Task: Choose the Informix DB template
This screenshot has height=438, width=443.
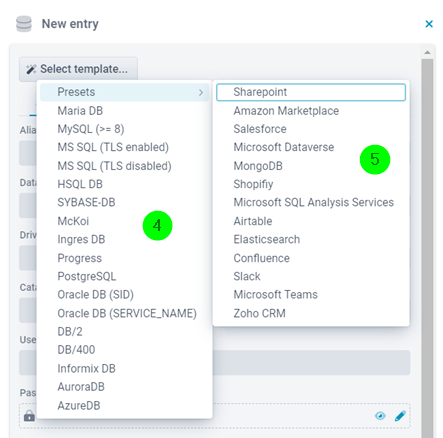Action: [x=124, y=369]
